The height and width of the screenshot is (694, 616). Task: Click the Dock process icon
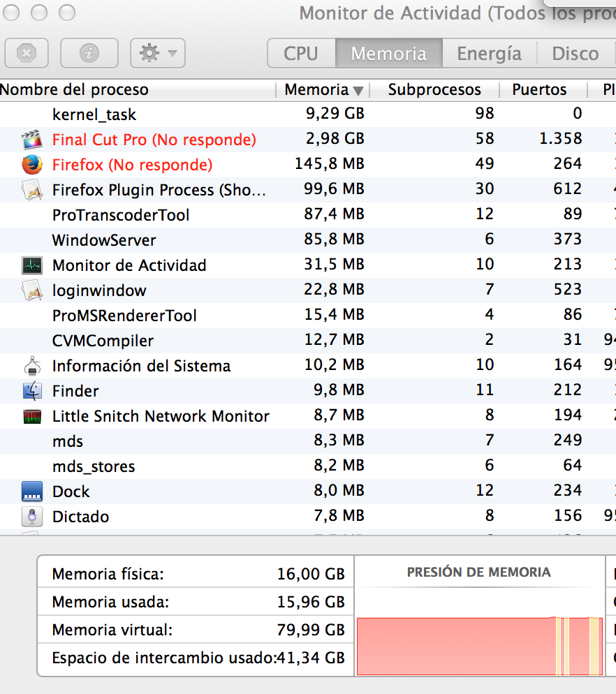32,492
